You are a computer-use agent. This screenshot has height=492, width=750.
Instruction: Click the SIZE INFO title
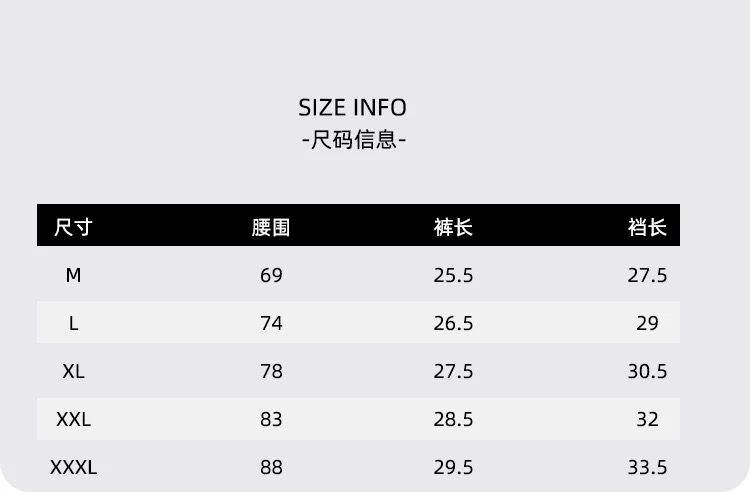tap(352, 108)
